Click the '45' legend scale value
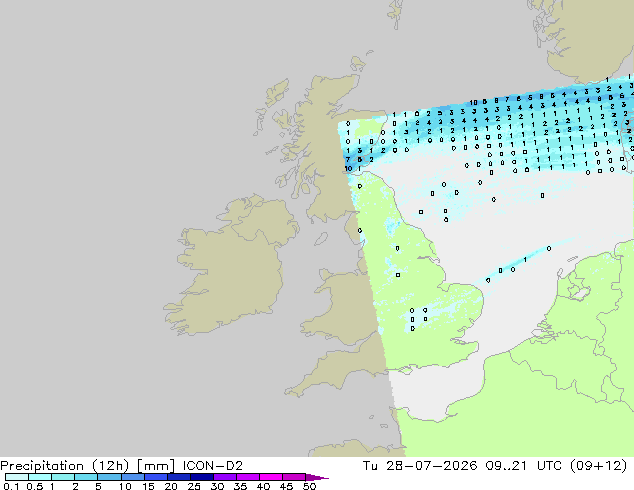 tap(286, 486)
